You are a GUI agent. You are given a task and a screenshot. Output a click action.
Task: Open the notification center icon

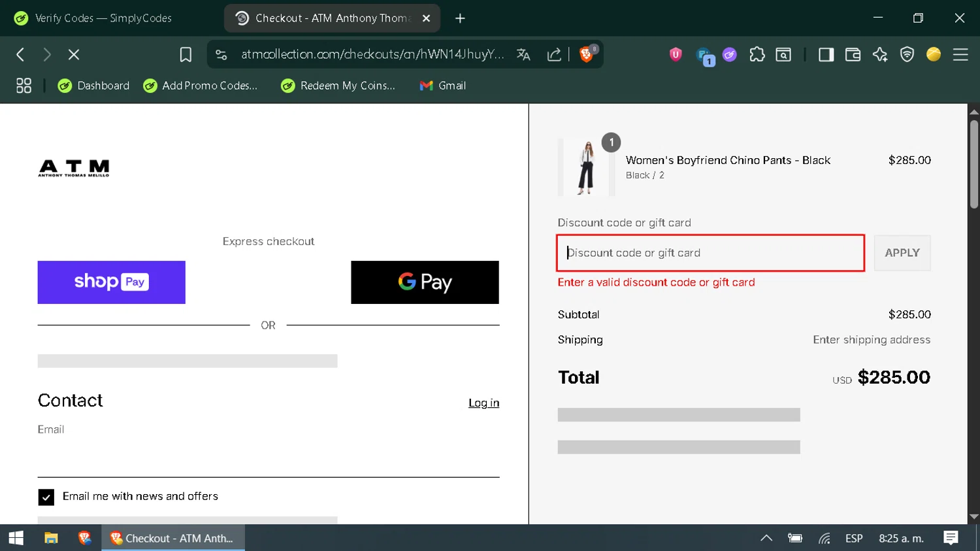pyautogui.click(x=951, y=538)
